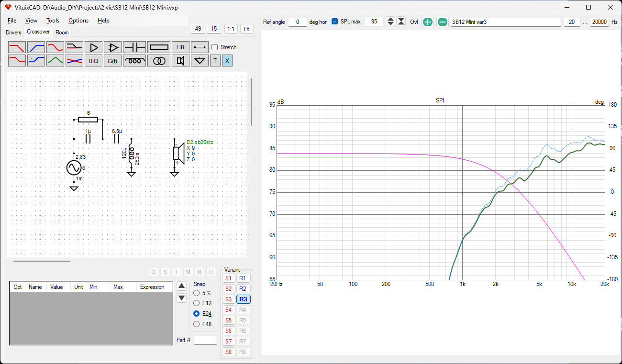
Task: Select the blue high-pass filter block
Action: [x=36, y=47]
